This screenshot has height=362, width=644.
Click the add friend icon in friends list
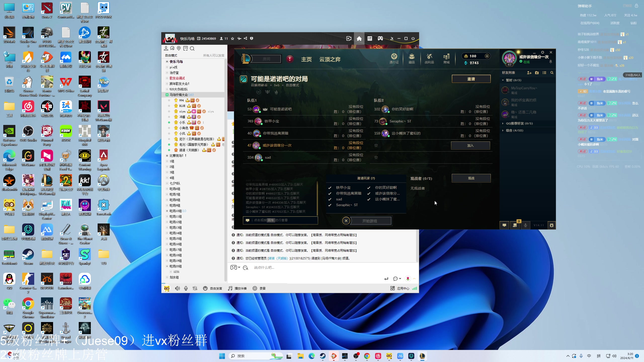coord(529,73)
